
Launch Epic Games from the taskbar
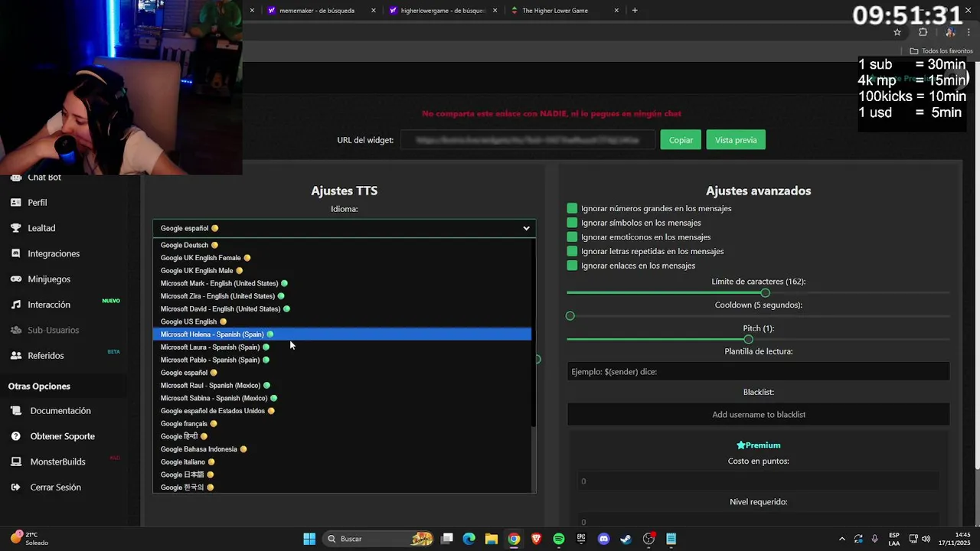click(581, 539)
